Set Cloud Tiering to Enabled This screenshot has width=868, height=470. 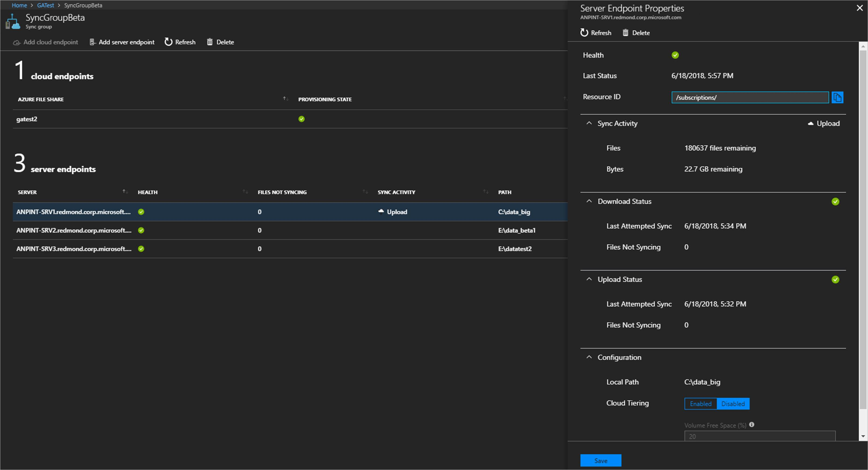click(x=701, y=404)
